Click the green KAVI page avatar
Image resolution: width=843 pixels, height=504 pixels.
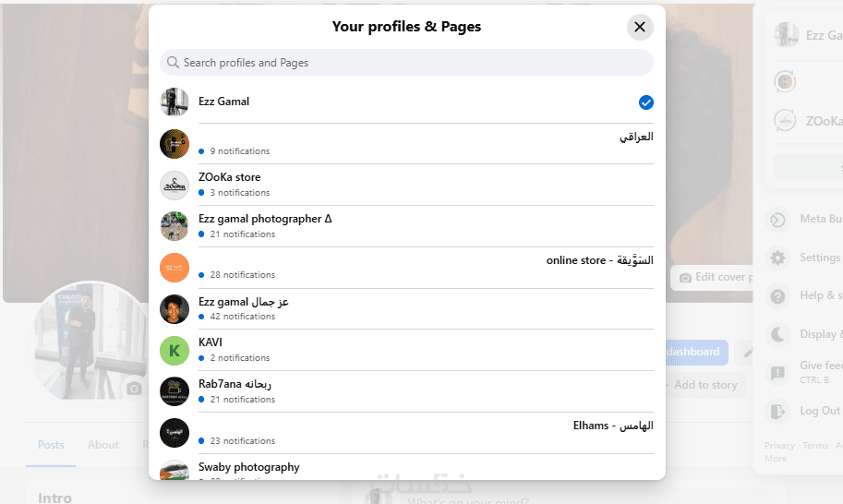[x=175, y=351]
